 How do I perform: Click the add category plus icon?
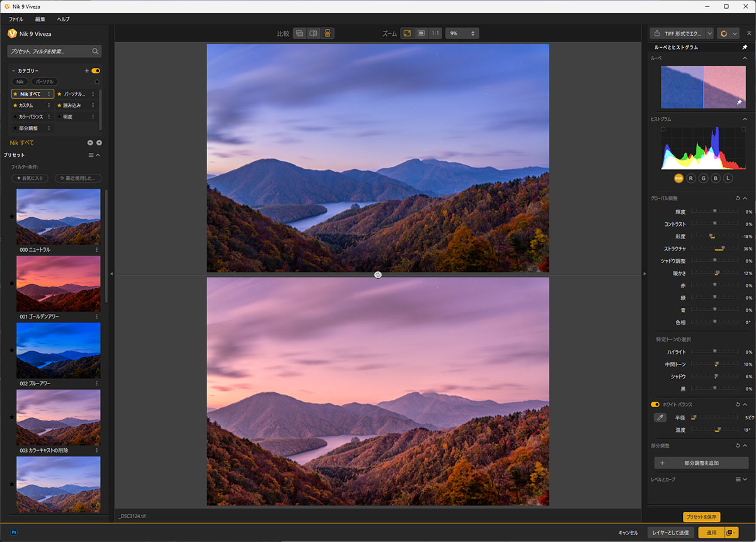click(87, 71)
